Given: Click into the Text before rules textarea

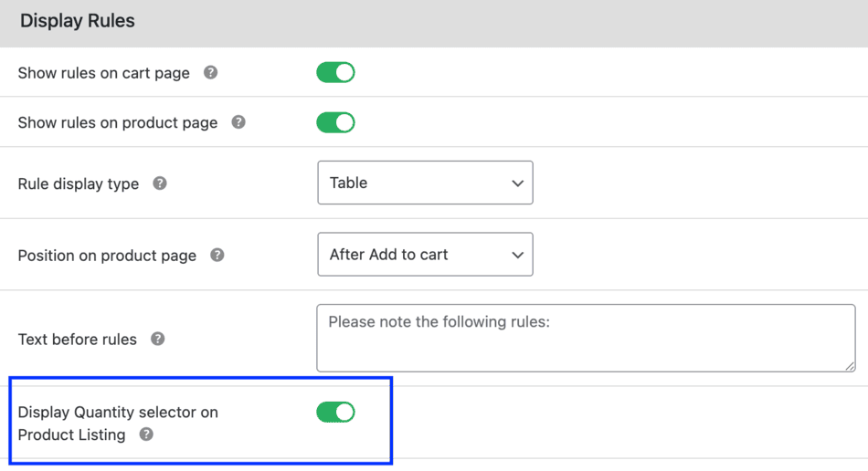Looking at the screenshot, I should (x=585, y=338).
